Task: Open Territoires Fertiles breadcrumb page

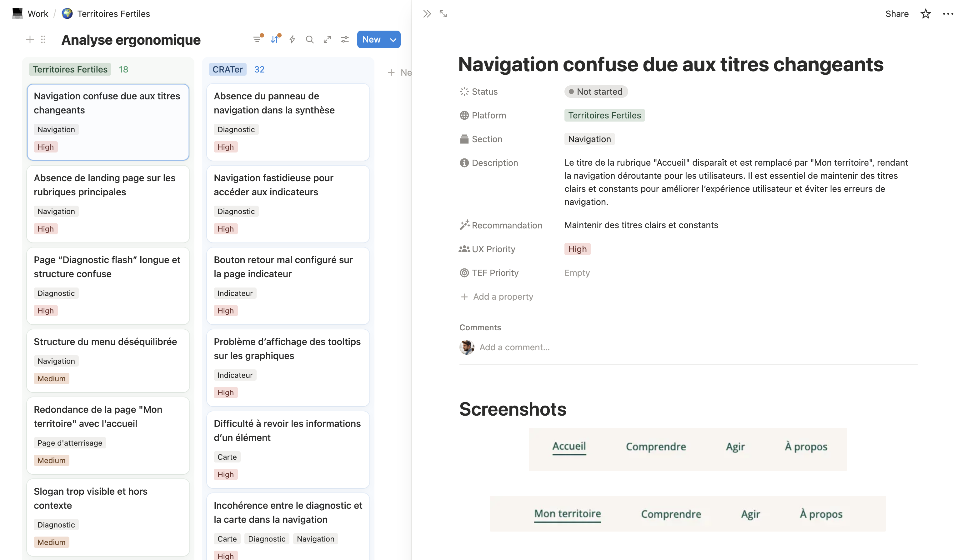Action: pyautogui.click(x=113, y=14)
